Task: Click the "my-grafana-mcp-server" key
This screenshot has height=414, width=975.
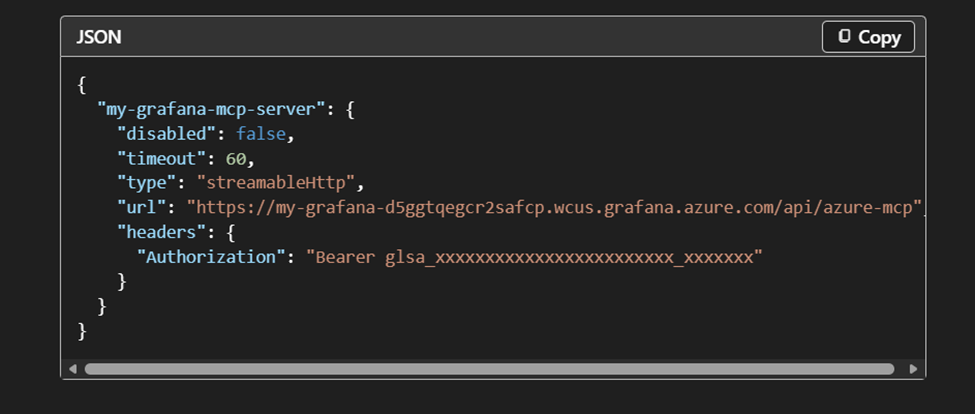Action: pyautogui.click(x=211, y=110)
